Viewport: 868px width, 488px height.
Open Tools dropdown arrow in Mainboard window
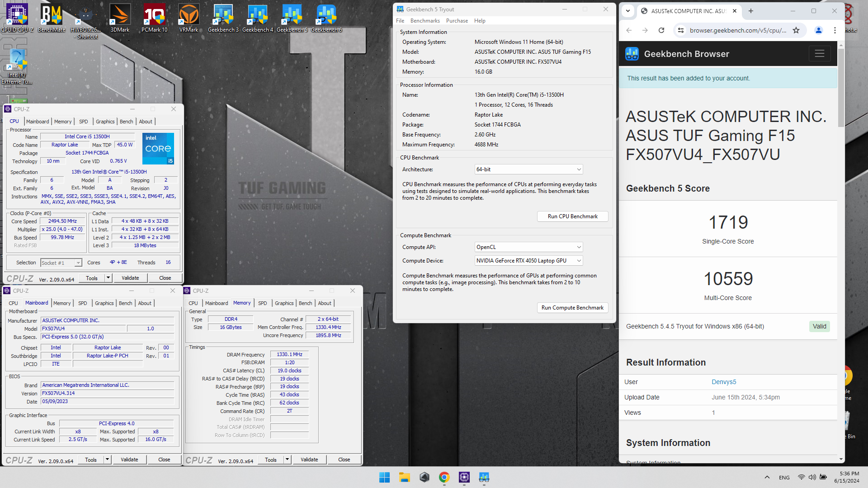pyautogui.click(x=107, y=460)
